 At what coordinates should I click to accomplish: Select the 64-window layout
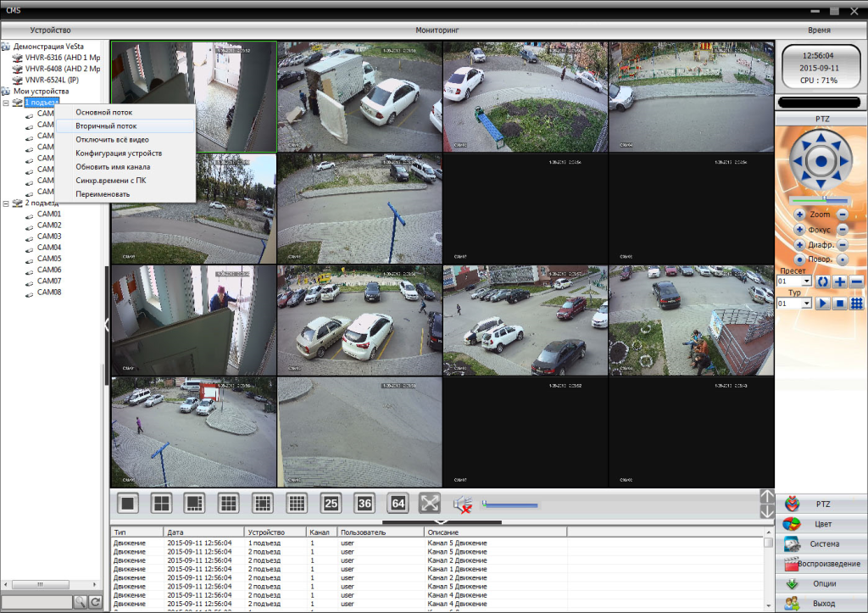coord(398,503)
